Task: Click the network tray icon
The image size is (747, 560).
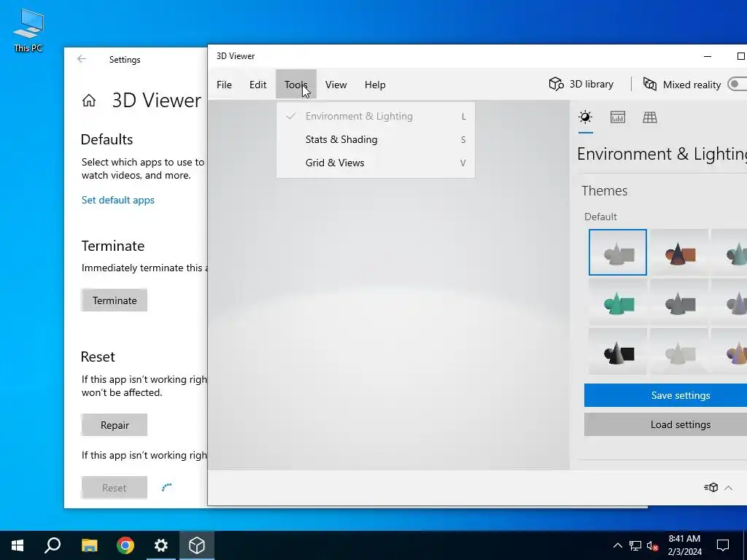Action: [635, 545]
